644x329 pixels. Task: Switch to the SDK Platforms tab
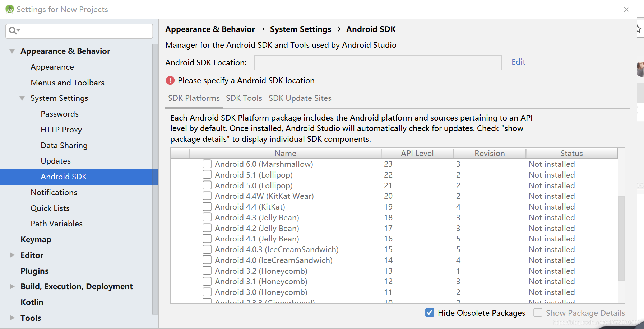[x=194, y=98]
